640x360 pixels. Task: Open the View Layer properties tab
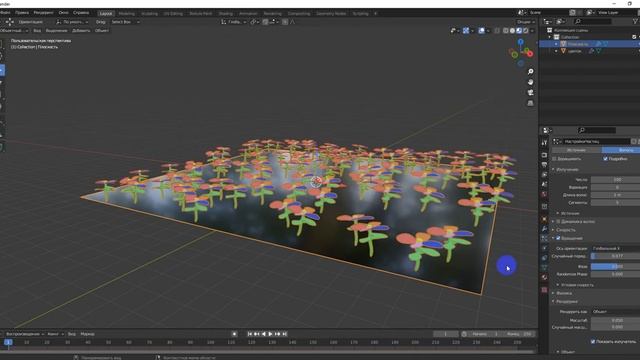pyautogui.click(x=544, y=175)
